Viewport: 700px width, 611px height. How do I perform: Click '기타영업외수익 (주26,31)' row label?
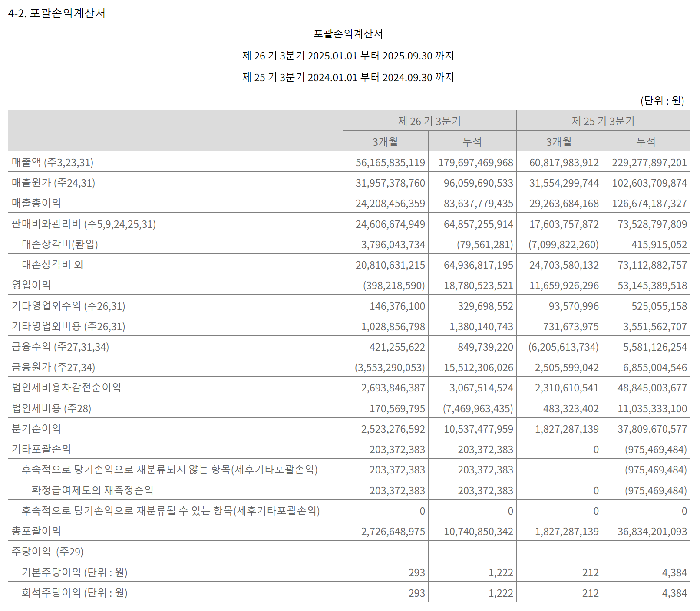pos(69,306)
